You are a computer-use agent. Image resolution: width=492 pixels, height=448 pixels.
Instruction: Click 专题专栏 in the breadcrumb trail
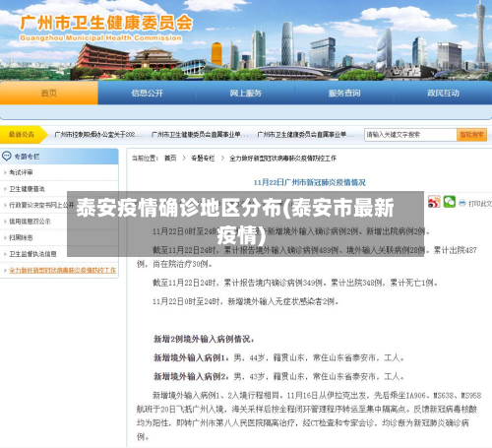(203, 159)
